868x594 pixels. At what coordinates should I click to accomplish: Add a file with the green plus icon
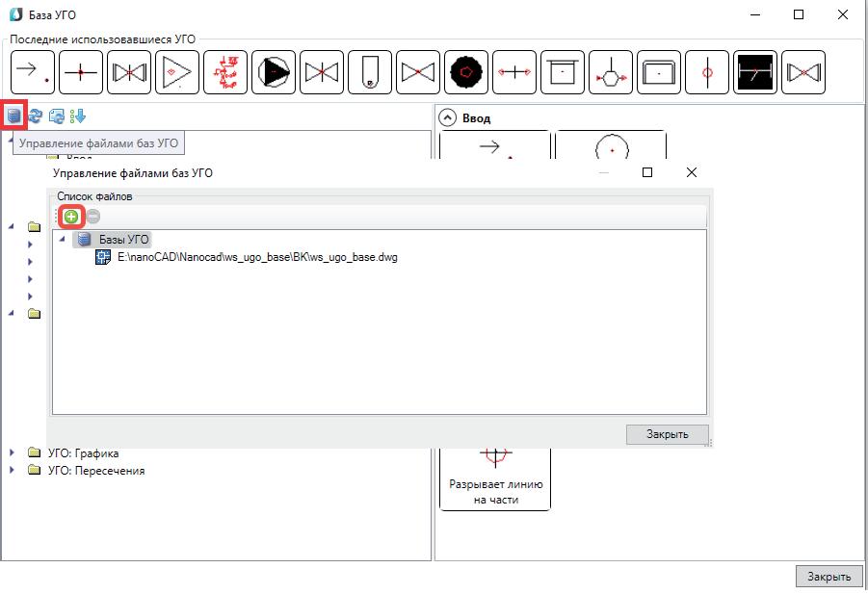71,217
